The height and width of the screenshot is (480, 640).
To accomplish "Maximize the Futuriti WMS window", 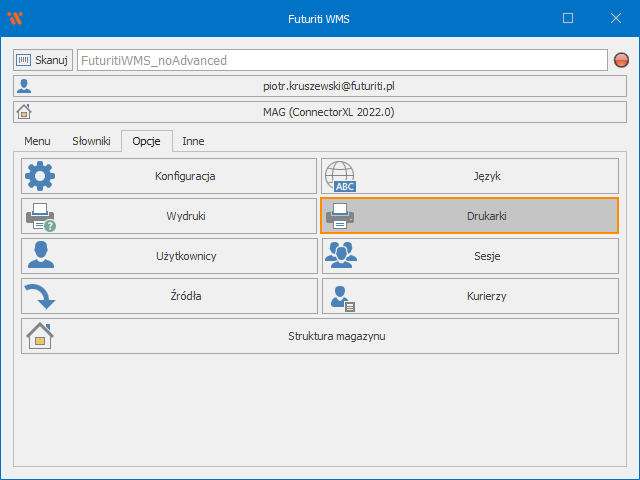I will [568, 18].
